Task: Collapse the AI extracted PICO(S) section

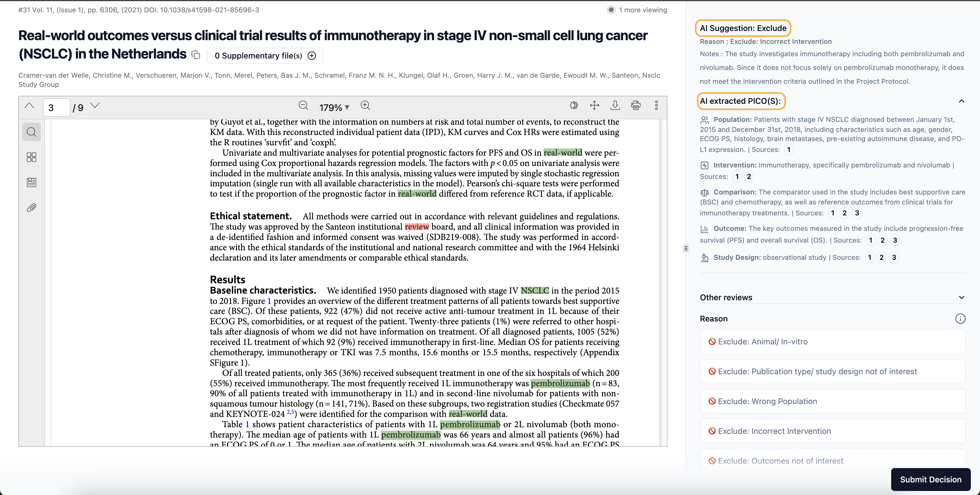Action: 961,101
